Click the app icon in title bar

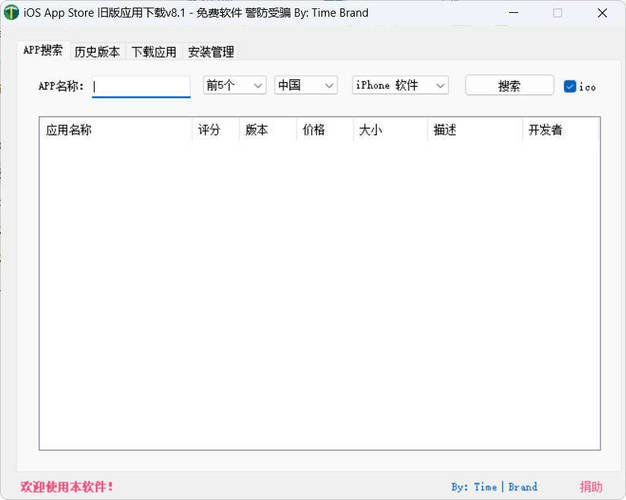pyautogui.click(x=12, y=13)
